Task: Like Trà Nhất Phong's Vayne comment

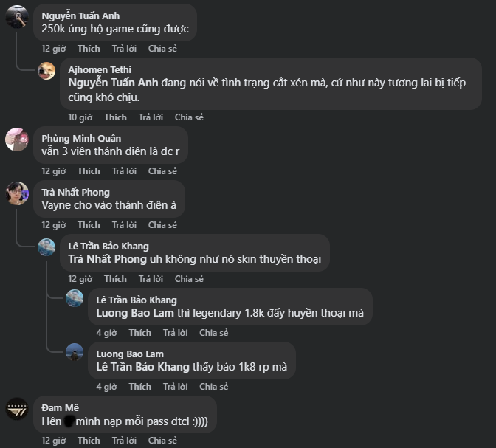Action: pos(89,225)
